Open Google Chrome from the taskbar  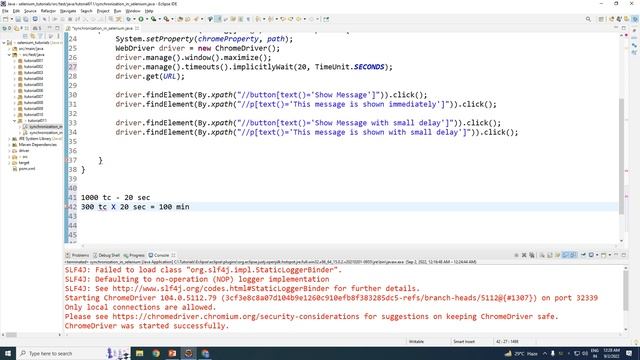[156, 353]
